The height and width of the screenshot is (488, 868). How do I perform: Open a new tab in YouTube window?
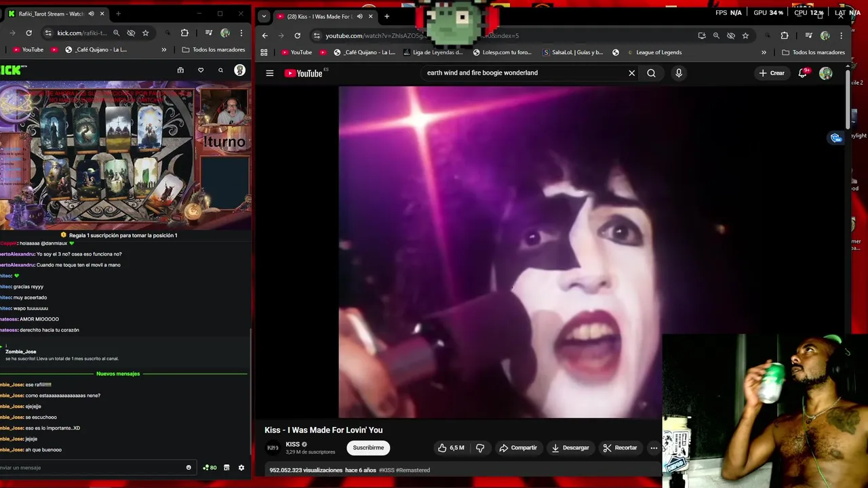[x=387, y=16]
